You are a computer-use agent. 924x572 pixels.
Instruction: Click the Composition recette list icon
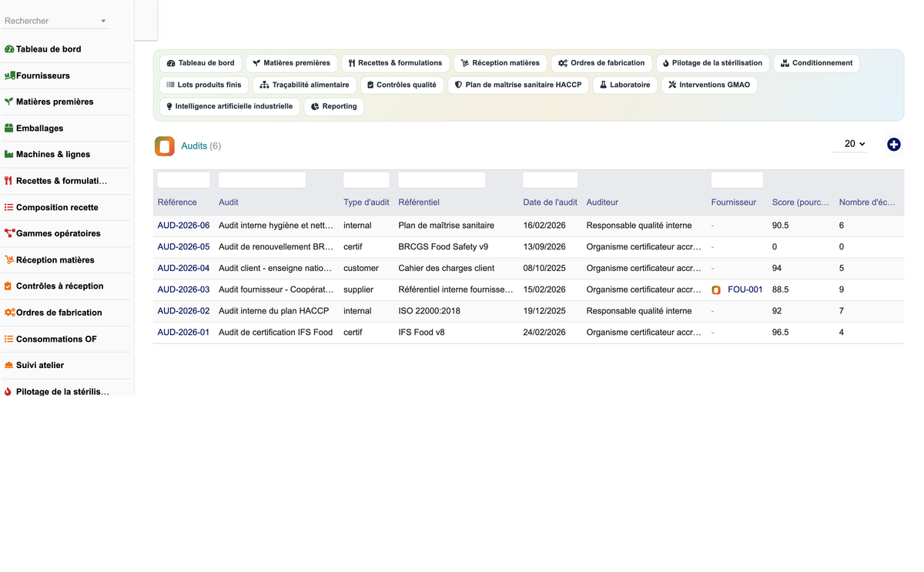pos(9,207)
